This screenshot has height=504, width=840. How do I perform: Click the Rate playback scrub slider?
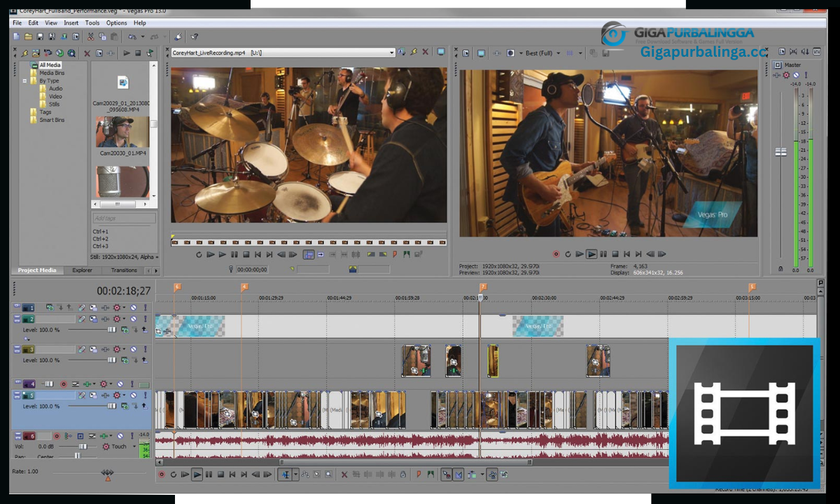pos(107,474)
